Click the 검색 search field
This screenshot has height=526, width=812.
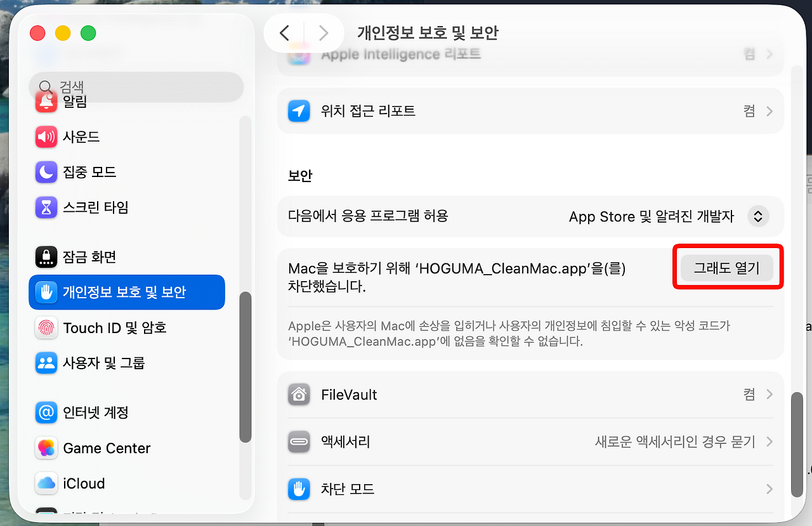[x=136, y=87]
